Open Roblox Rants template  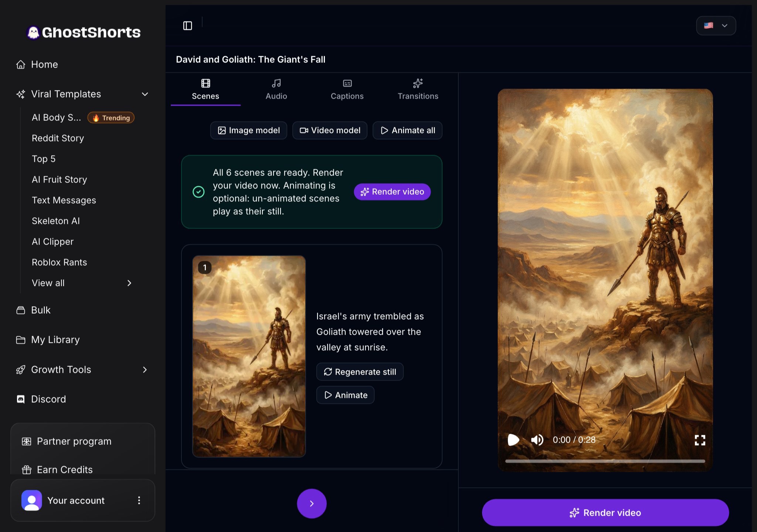[59, 262]
